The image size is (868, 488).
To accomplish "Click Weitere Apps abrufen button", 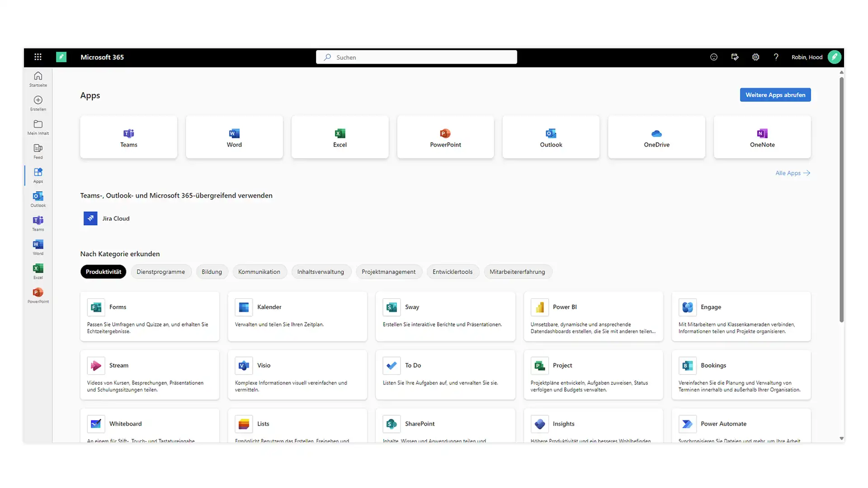I will click(775, 95).
